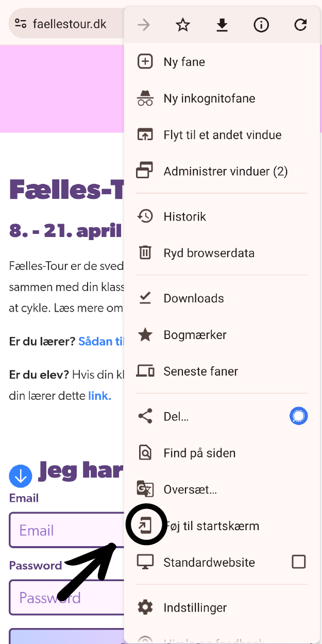This screenshot has width=322, height=644.
Task: Choose Ryd browserdata
Action: 209,253
